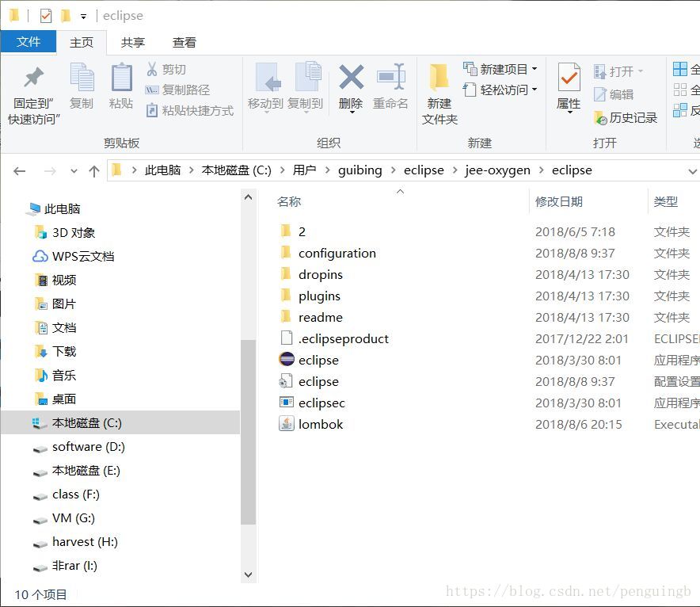The image size is (700, 607).
Task: Click the Music folder in sidebar
Action: click(55, 375)
